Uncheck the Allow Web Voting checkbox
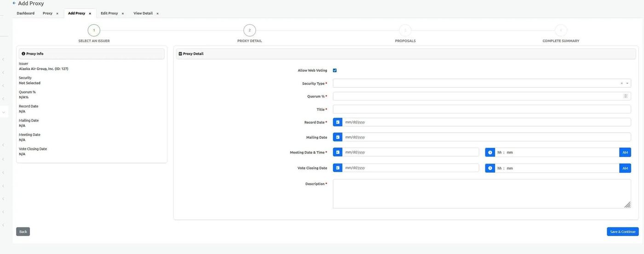Image resolution: width=644 pixels, height=254 pixels. coord(335,70)
